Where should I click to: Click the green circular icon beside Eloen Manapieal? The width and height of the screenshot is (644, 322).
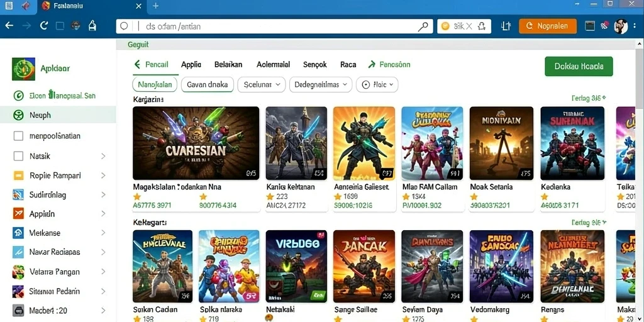18,96
